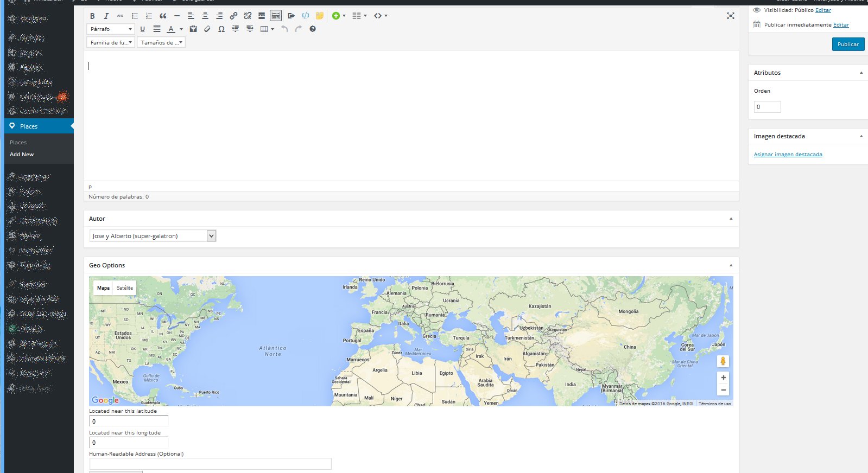Toggle bold formatting in editor toolbar

pos(92,16)
